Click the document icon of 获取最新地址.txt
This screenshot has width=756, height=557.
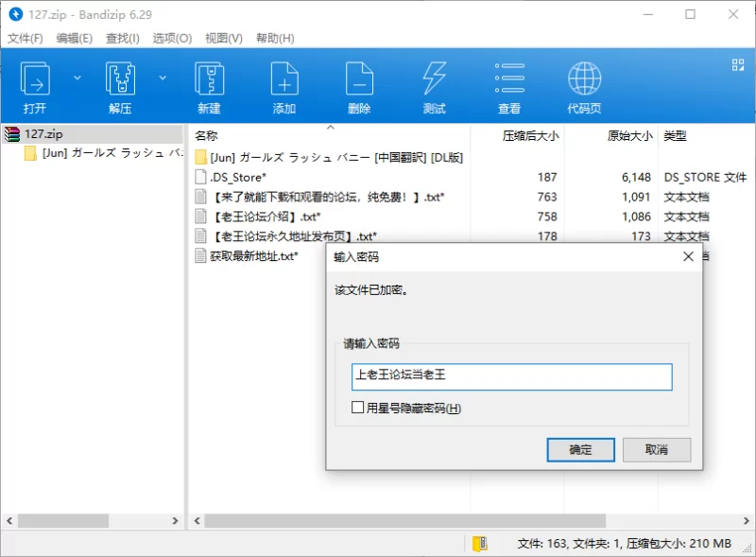click(200, 256)
